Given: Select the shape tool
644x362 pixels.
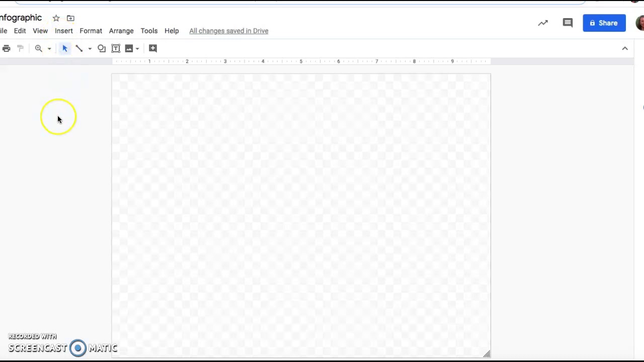Looking at the screenshot, I should (x=102, y=48).
